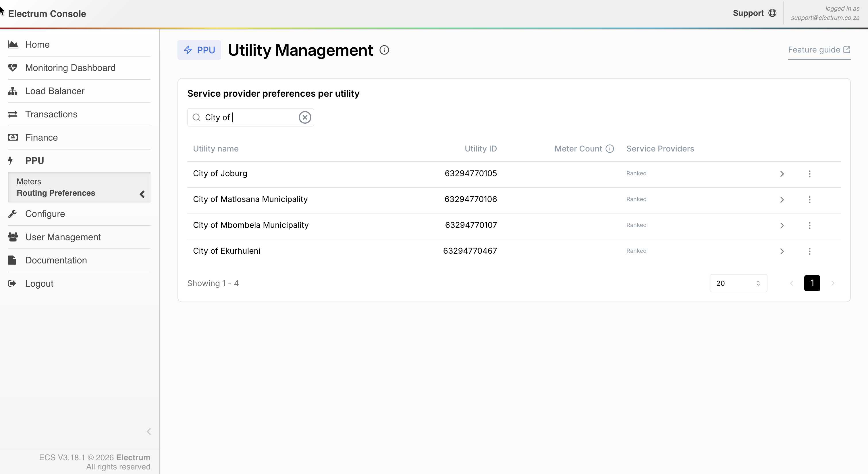Click the next page arrow

tap(833, 283)
